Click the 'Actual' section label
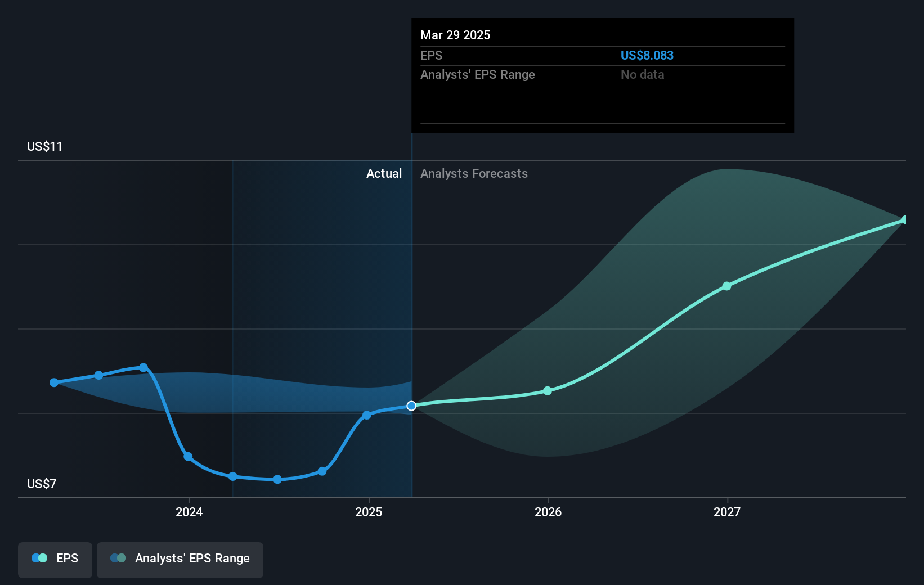This screenshot has width=924, height=585. coord(384,173)
